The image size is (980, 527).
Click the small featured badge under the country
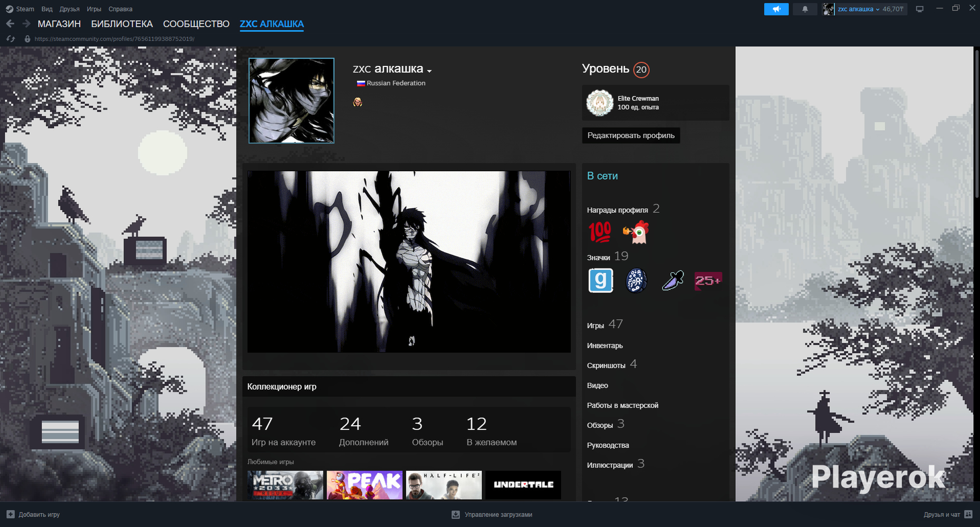pyautogui.click(x=358, y=102)
